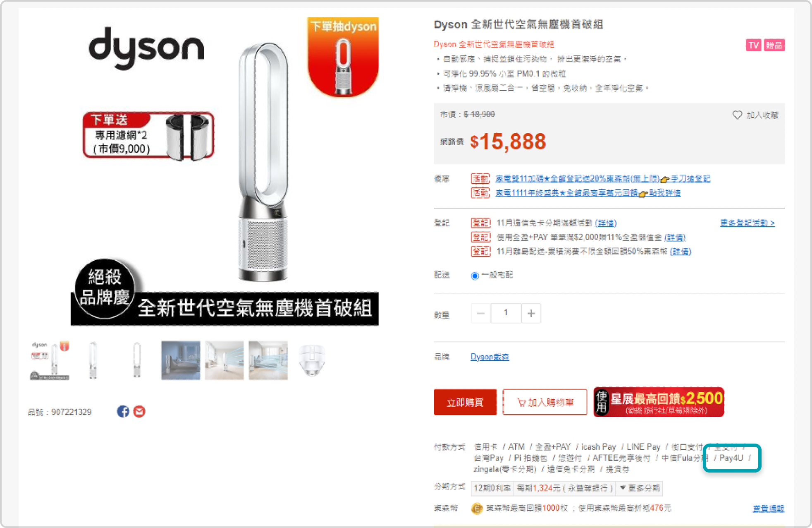Viewport: 812px width, 528px height.
Task: Expand the more installment options dropdown
Action: point(640,488)
